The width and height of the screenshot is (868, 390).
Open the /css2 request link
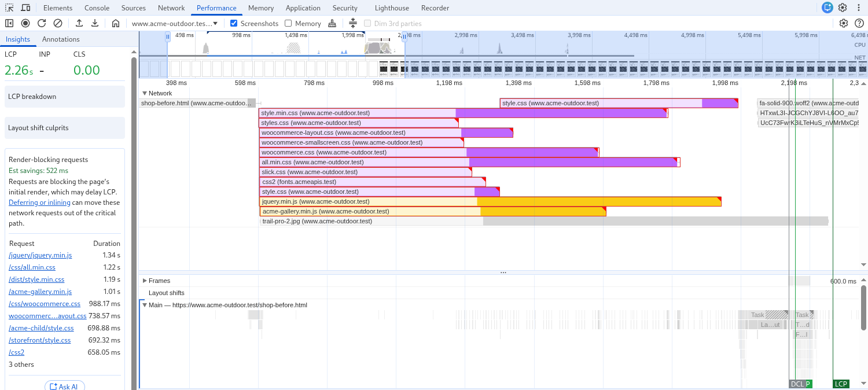(16, 352)
